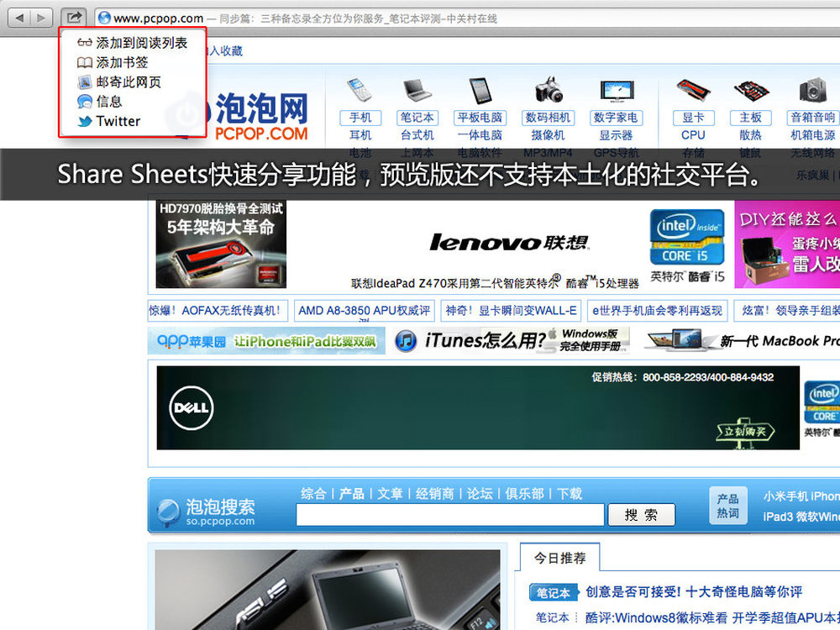The image size is (840, 630).
Task: Click the iTunes music note icon
Action: click(x=406, y=341)
